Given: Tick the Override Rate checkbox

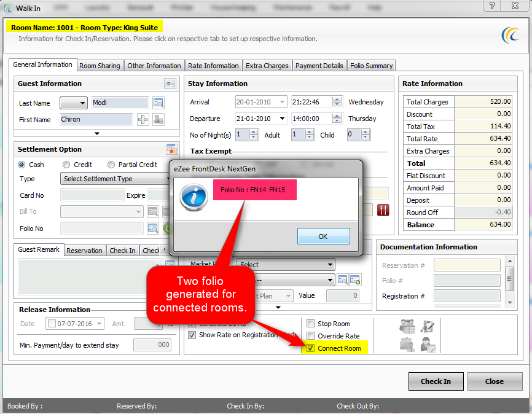Looking at the screenshot, I should (x=310, y=335).
